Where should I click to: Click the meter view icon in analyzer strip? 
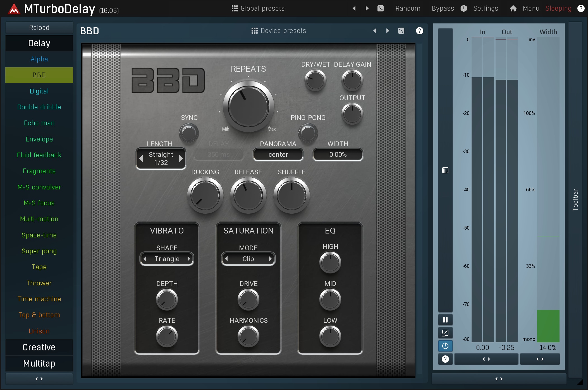(445, 170)
